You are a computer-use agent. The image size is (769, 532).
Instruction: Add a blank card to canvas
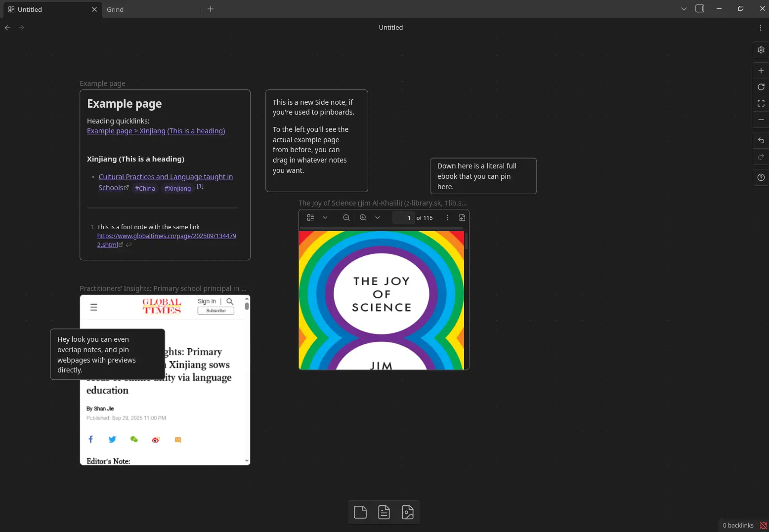pos(360,512)
